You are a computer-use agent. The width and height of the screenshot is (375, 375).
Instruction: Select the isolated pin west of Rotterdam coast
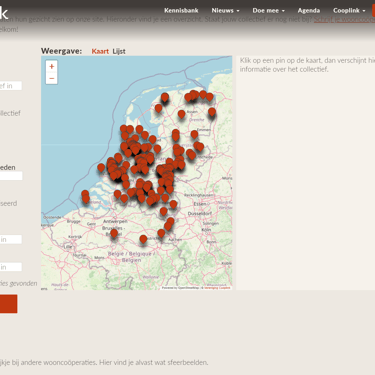[101, 168]
